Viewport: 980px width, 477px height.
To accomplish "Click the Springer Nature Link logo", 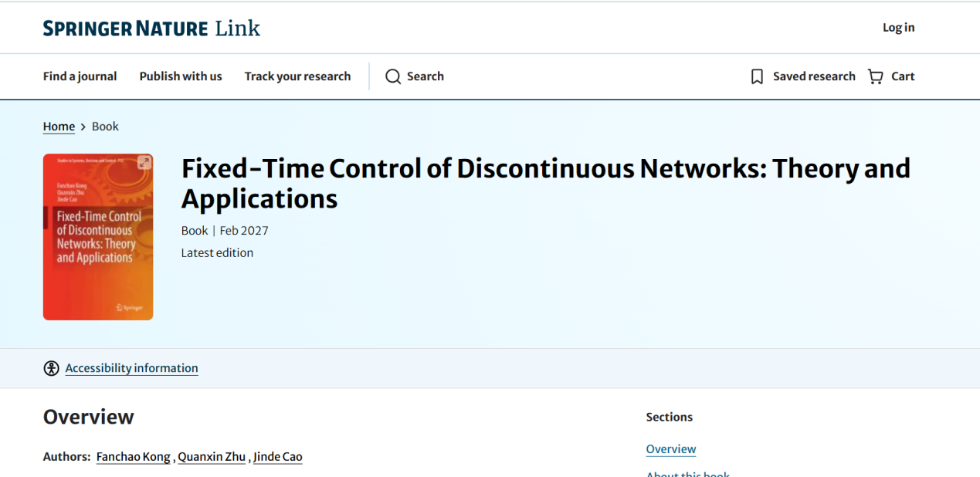I will tap(151, 29).
